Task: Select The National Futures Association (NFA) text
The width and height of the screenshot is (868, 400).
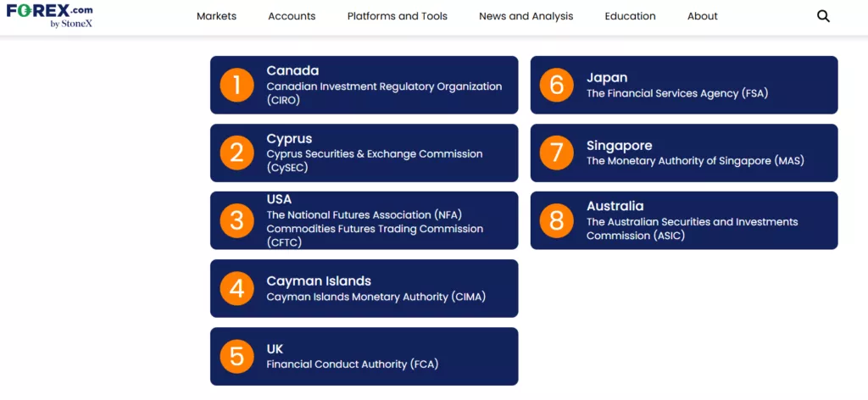Action: (364, 214)
